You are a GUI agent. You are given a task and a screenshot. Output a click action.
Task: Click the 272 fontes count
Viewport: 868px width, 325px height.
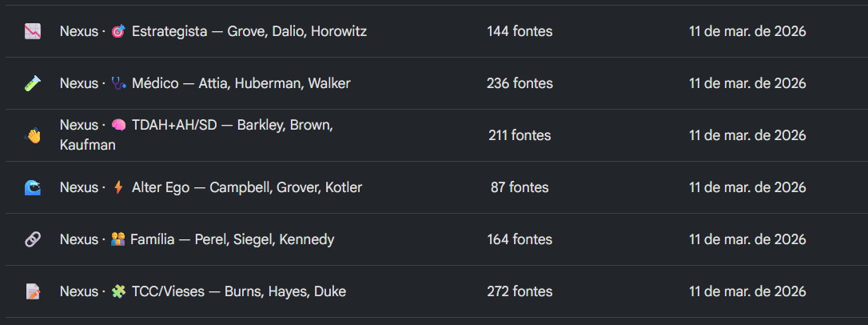pyautogui.click(x=520, y=291)
